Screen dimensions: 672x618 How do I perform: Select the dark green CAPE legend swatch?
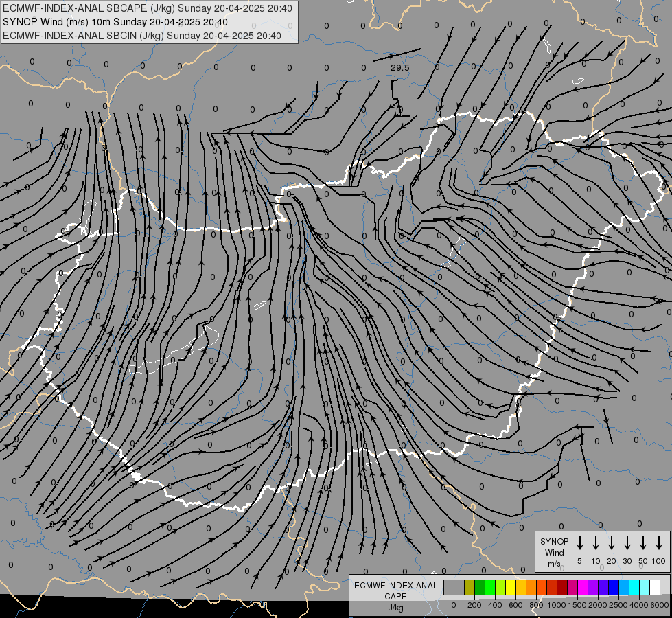480,587
